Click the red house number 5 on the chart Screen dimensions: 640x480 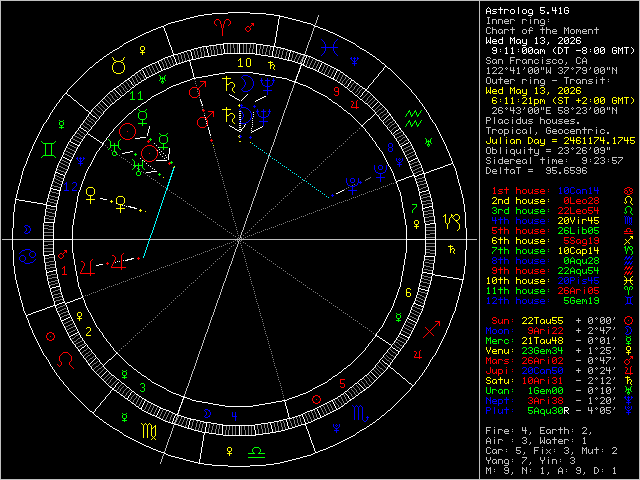(x=343, y=384)
